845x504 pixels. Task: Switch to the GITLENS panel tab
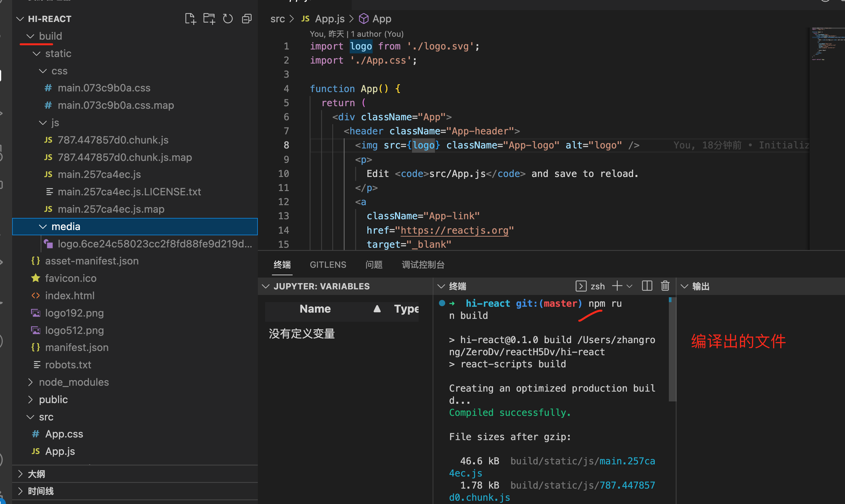pos(328,264)
